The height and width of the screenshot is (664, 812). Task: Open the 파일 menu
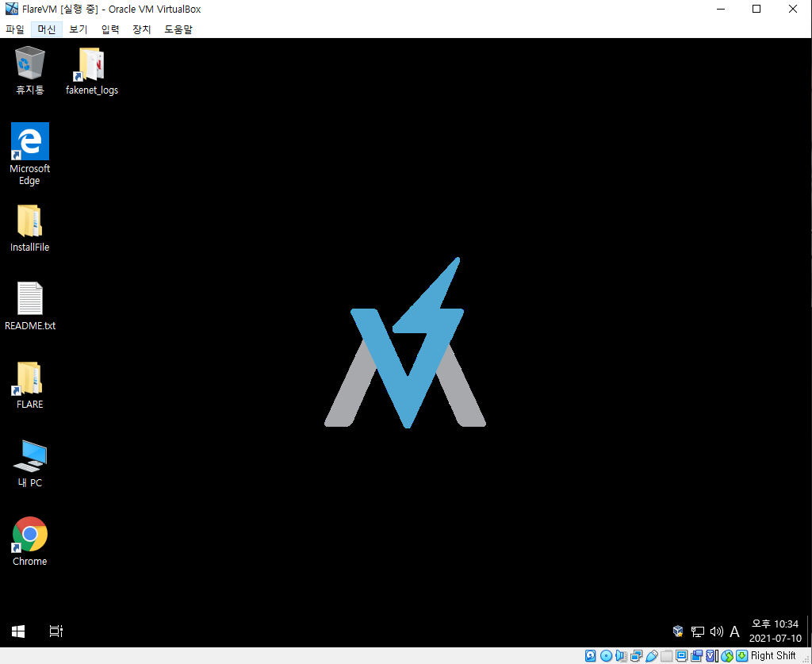click(14, 29)
